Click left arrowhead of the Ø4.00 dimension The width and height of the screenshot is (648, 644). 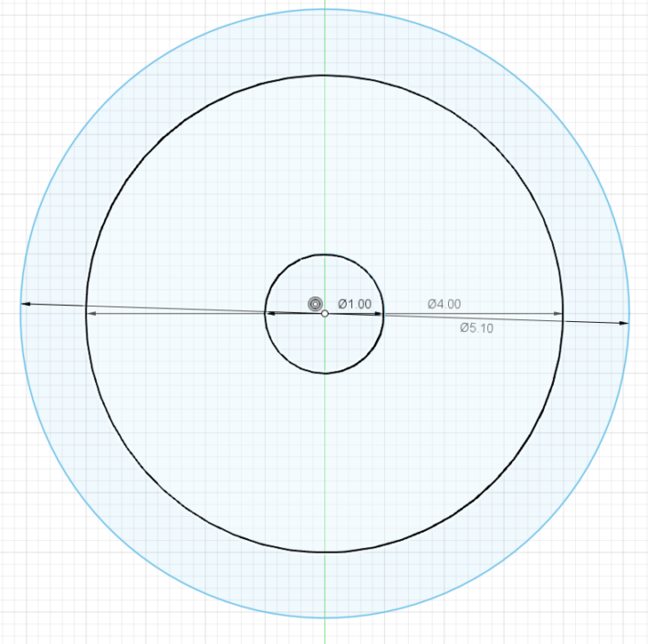(90, 314)
